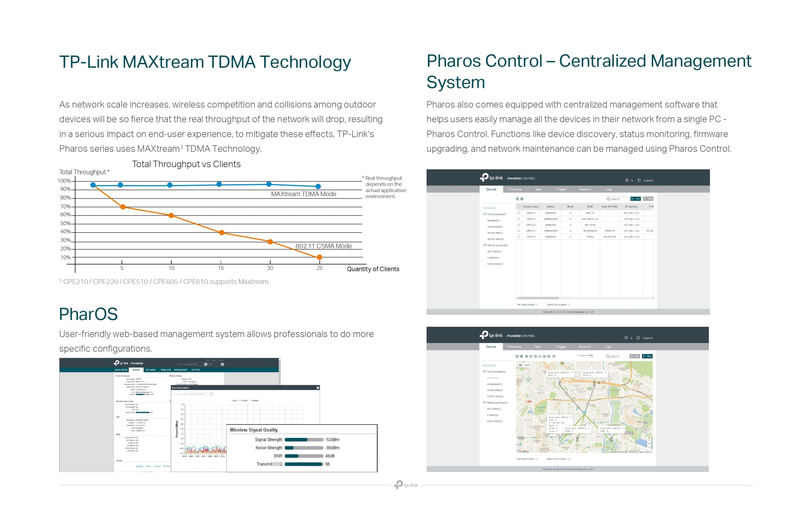812x508 pixels.
Task: Click the map's zoom-in plus control
Action: click(x=649, y=444)
